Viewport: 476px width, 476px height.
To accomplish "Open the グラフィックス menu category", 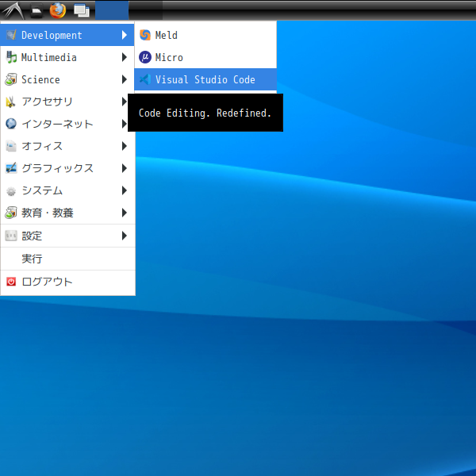I will point(67,168).
